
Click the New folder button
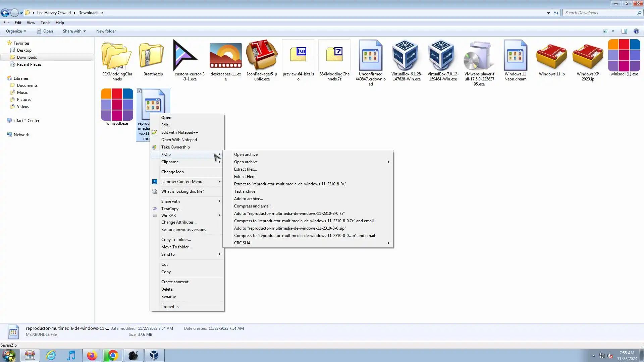coord(106,31)
